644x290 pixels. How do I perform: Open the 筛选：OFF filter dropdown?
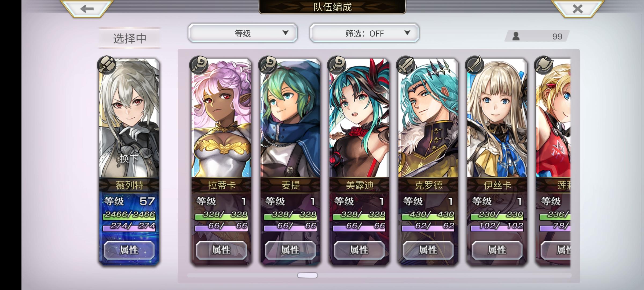(364, 33)
